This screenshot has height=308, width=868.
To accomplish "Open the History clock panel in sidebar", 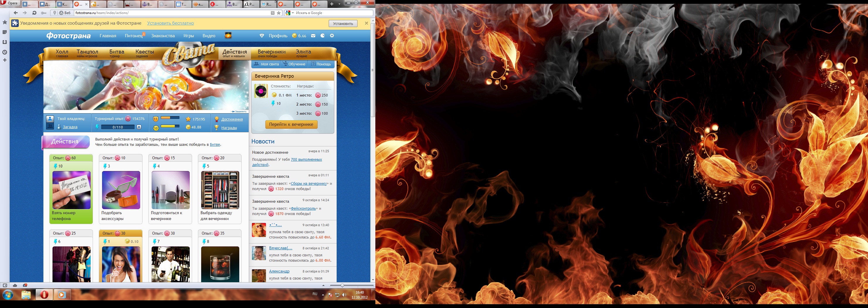I will (x=5, y=52).
